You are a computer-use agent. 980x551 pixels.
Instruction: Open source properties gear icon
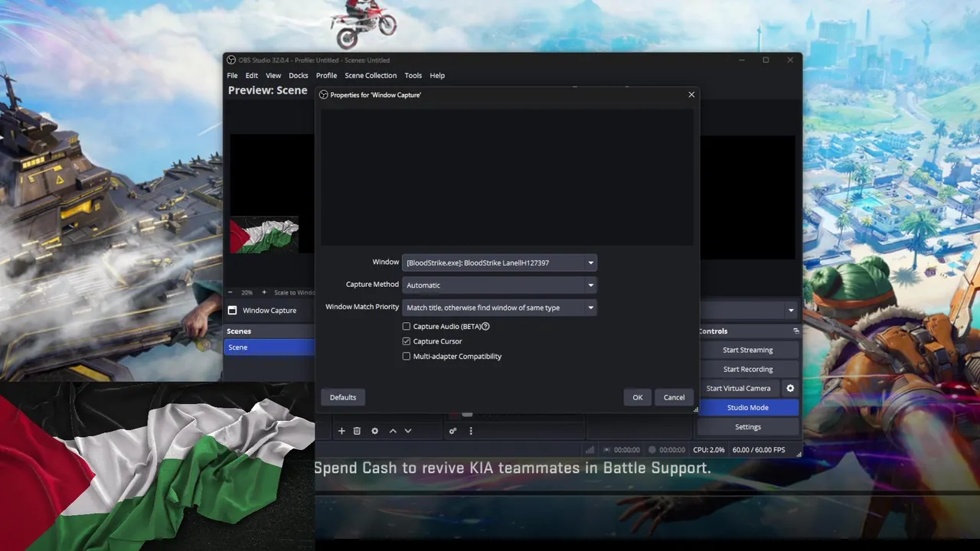[x=374, y=431]
